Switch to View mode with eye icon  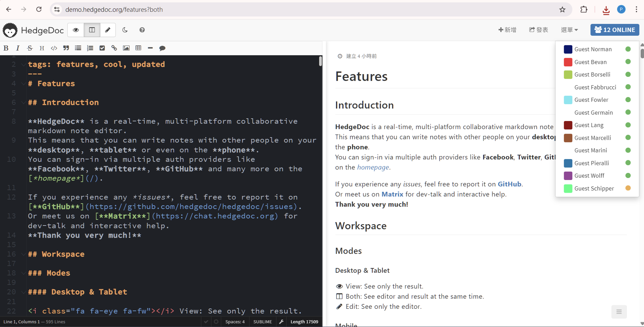(x=76, y=30)
